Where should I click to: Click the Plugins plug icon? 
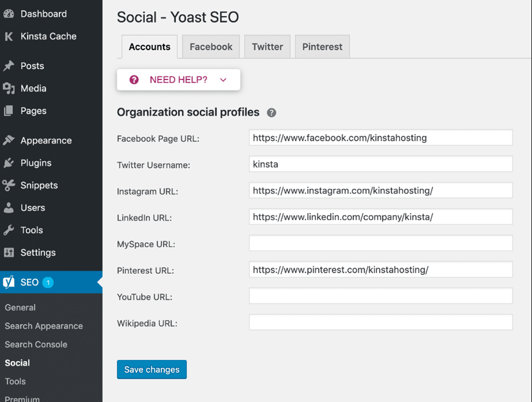(x=9, y=163)
